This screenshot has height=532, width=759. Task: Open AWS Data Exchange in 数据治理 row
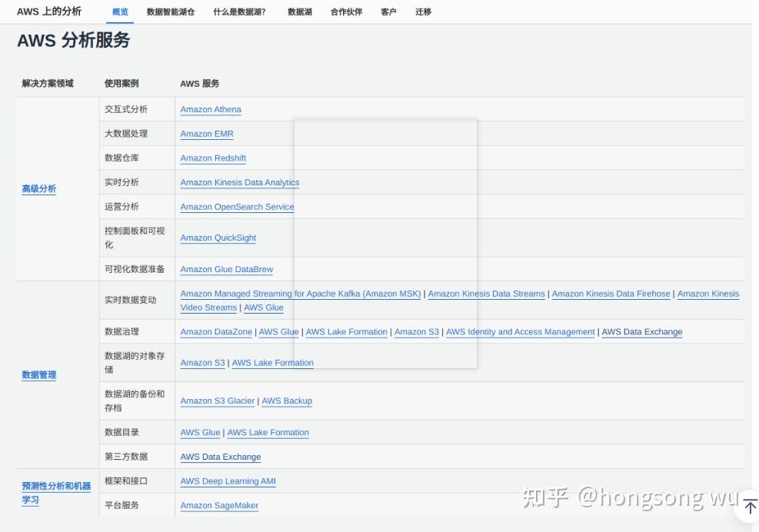point(642,331)
